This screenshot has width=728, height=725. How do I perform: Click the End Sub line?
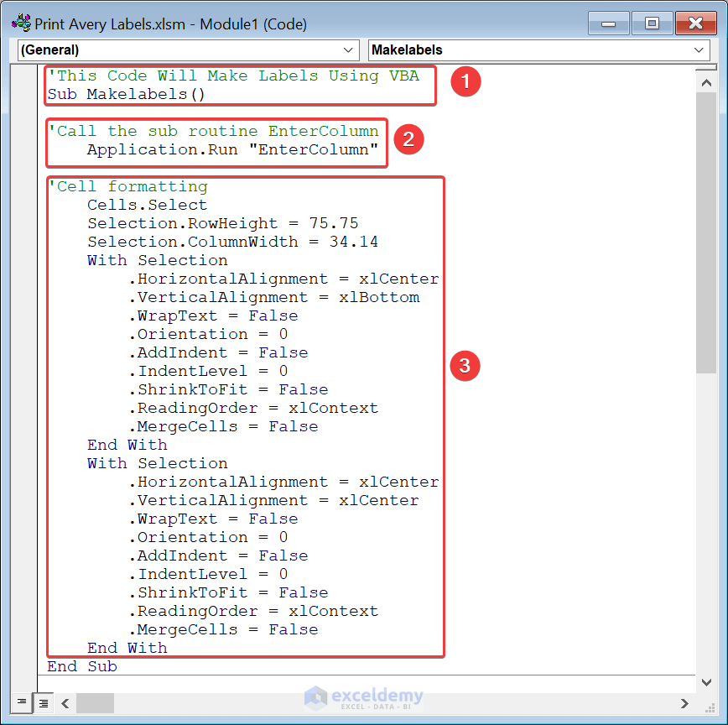82,666
